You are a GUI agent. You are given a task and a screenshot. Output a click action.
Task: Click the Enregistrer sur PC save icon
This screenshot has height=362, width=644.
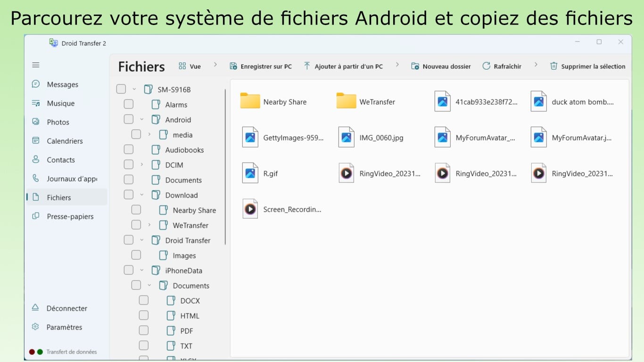[233, 66]
